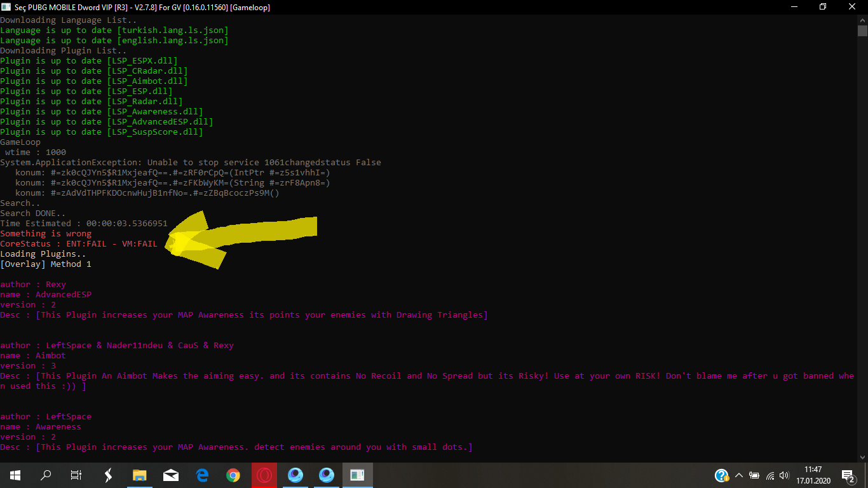Click the 'version : 3' line
Screen dimensions: 868x488
tap(28, 366)
